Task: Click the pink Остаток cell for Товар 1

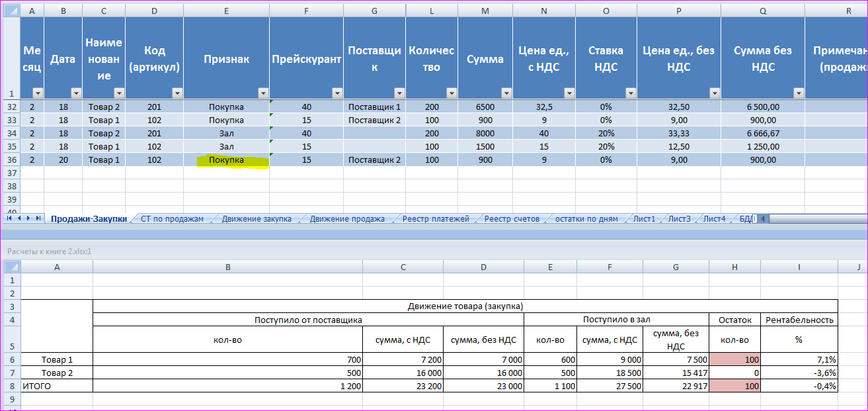Action: pos(734,359)
